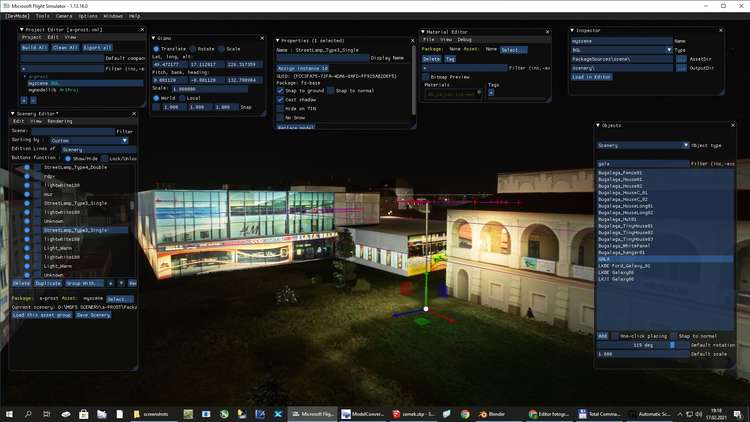
Task: Move selected scenery item up arrow
Action: point(110,283)
